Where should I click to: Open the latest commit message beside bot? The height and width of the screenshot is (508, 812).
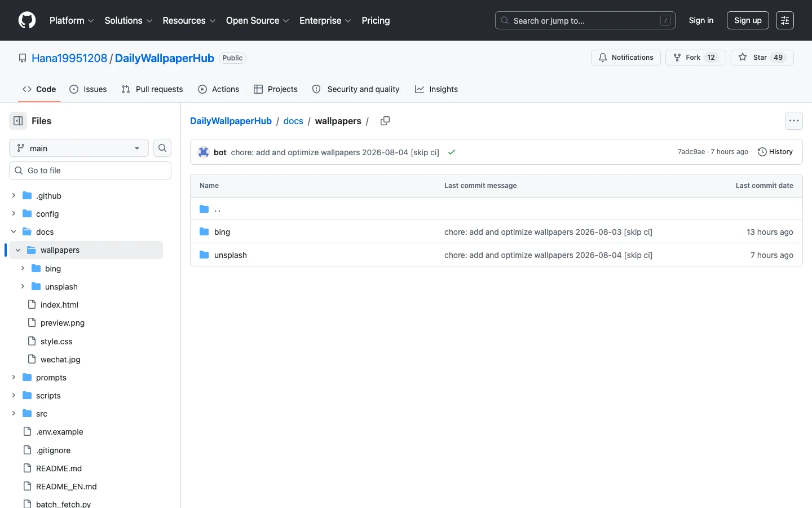[x=335, y=152]
